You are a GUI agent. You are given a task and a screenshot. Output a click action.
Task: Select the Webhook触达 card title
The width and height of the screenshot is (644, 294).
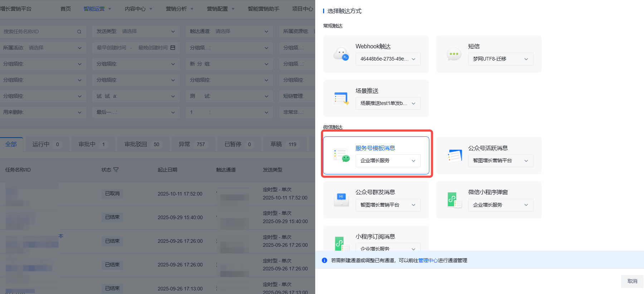click(x=373, y=47)
